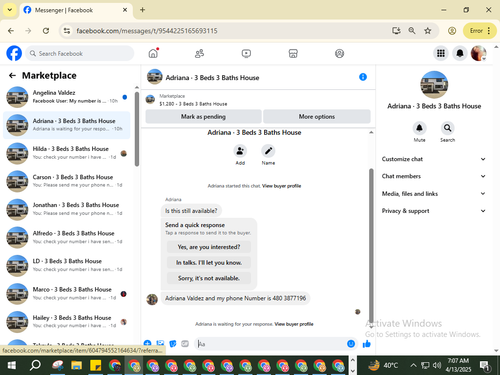Open conversation information blue icon

point(363,77)
